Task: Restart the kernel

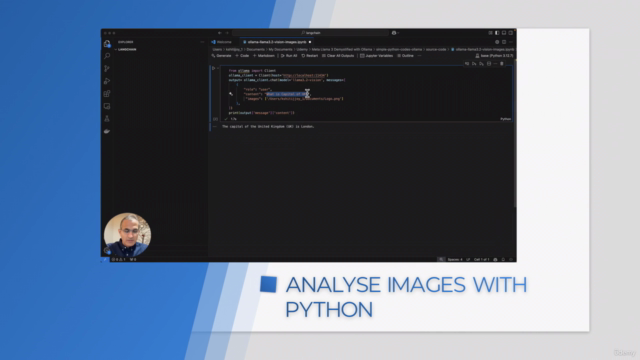Action: click(310, 56)
